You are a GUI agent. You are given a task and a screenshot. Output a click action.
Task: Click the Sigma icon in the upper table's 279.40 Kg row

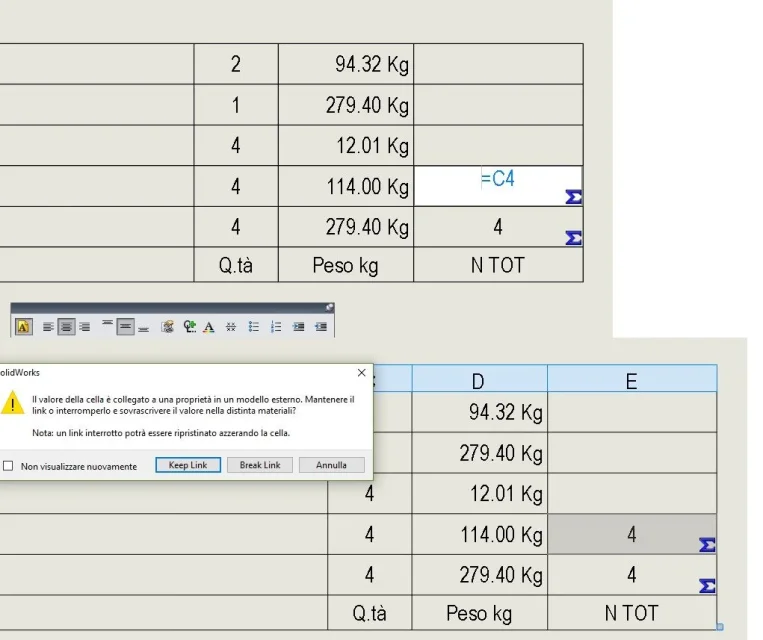point(574,238)
